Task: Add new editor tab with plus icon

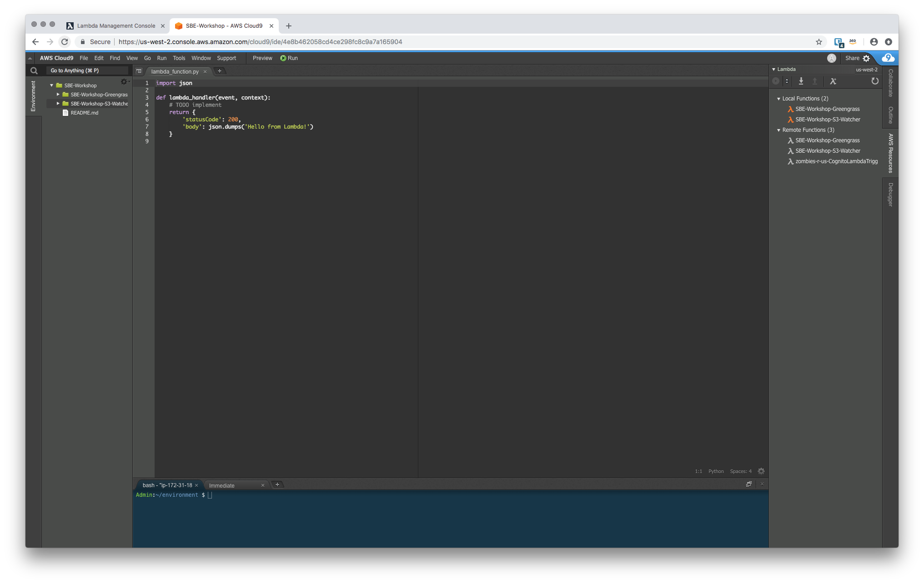Action: [x=220, y=71]
